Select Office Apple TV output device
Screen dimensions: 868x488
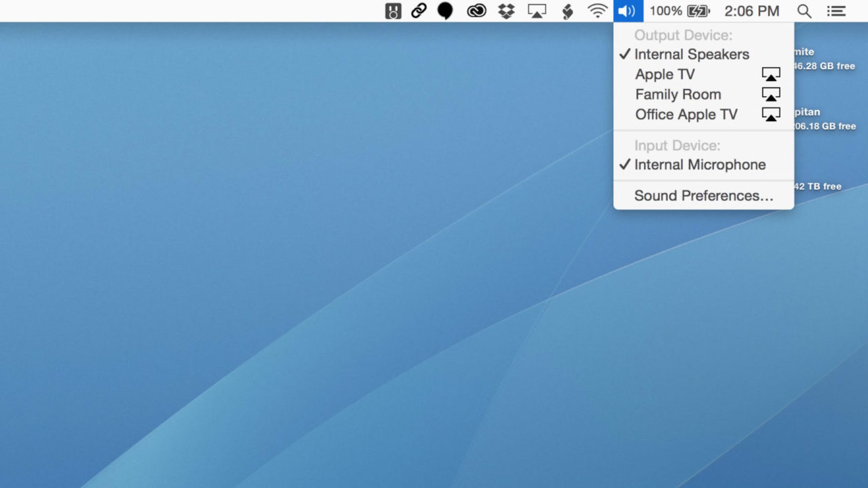point(703,114)
